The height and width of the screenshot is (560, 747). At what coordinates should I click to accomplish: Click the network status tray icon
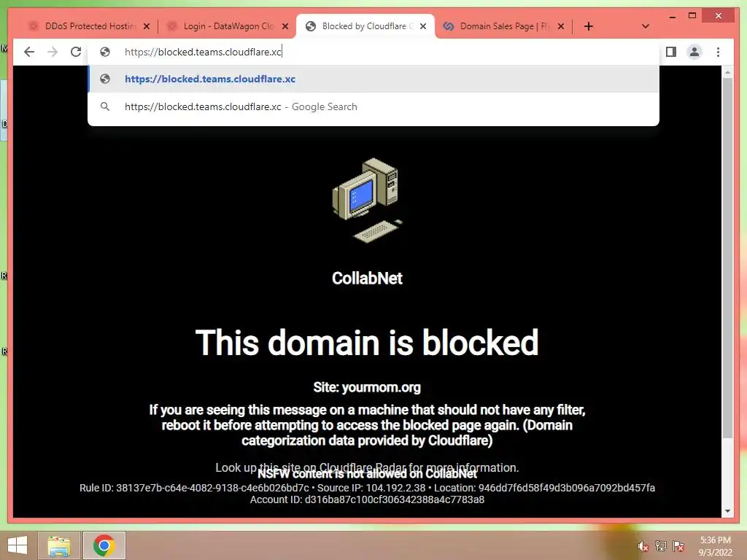pyautogui.click(x=660, y=546)
